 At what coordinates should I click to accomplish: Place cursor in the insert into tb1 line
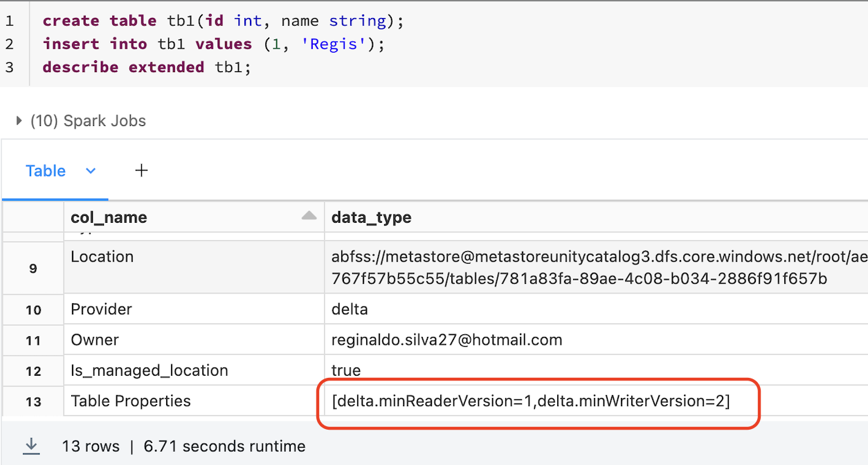213,44
